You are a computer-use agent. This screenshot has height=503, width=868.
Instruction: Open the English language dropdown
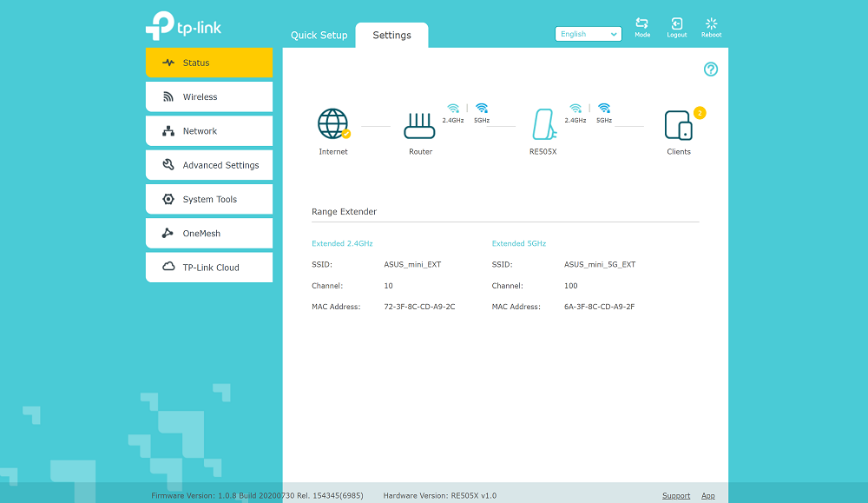tap(588, 34)
